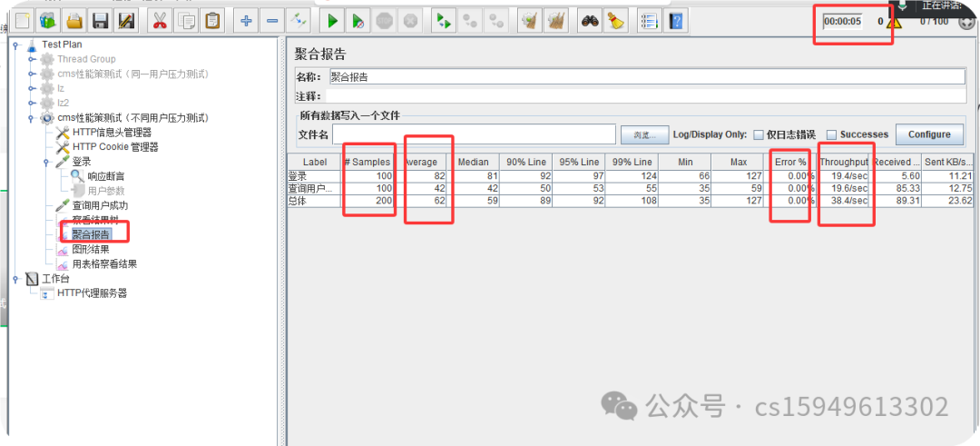Click the 99% Line column header
Screen dimensions: 980x446
[x=632, y=162]
